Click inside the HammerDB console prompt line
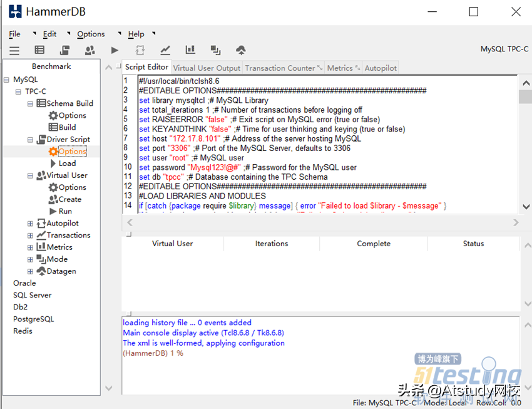 coord(153,353)
